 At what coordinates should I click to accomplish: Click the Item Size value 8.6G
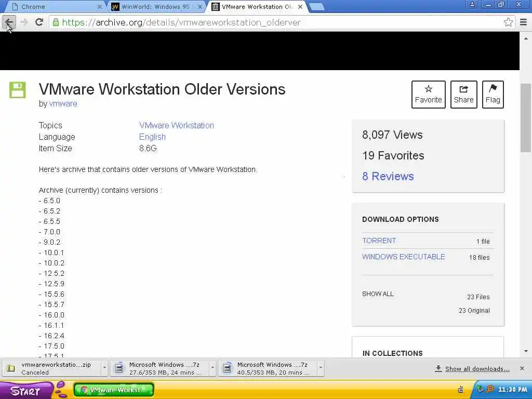point(148,149)
